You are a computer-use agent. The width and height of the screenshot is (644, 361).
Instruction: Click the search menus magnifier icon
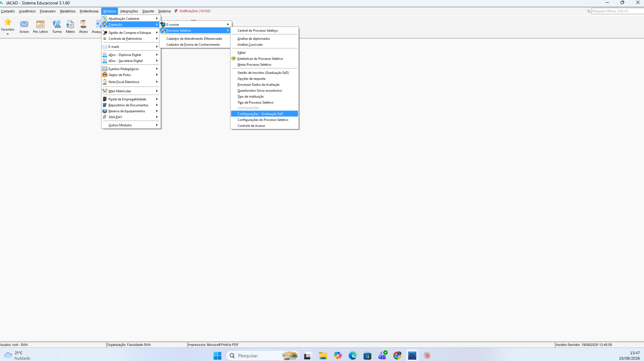[589, 11]
